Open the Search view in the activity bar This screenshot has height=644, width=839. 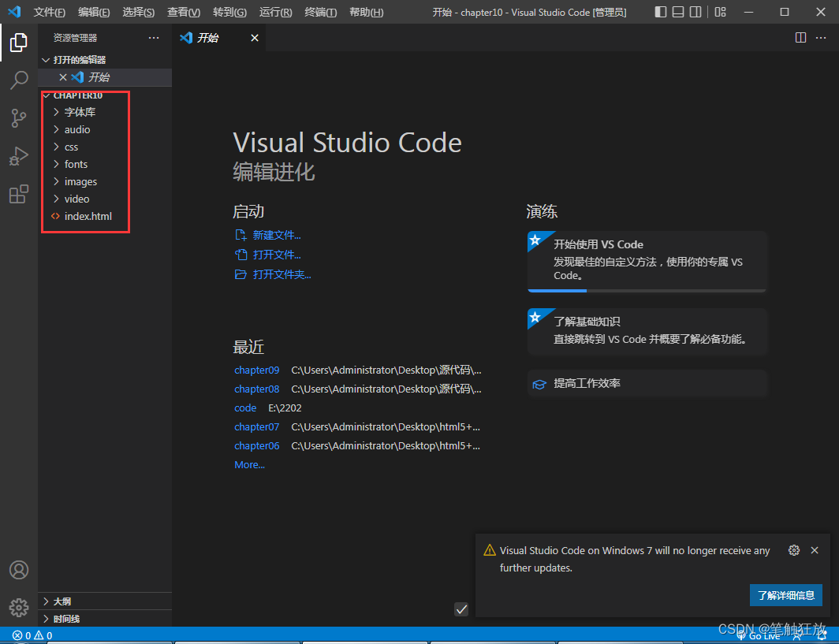click(x=19, y=80)
